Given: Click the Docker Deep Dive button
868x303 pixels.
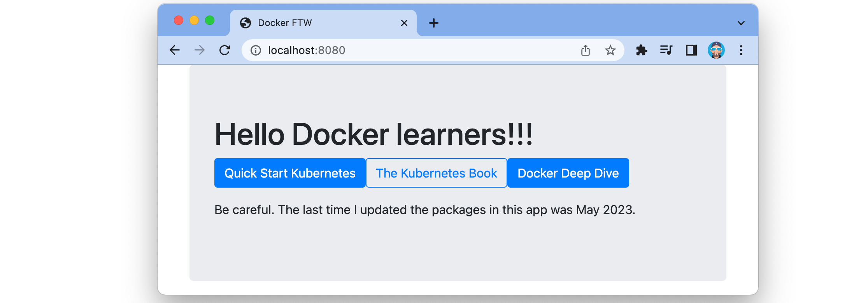Looking at the screenshot, I should click(x=568, y=173).
